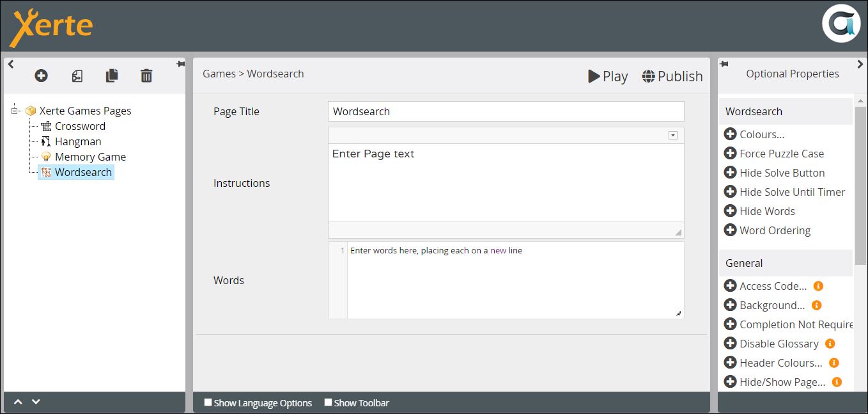Click the Play button
Image resolution: width=868 pixels, height=414 pixels.
[x=608, y=76]
